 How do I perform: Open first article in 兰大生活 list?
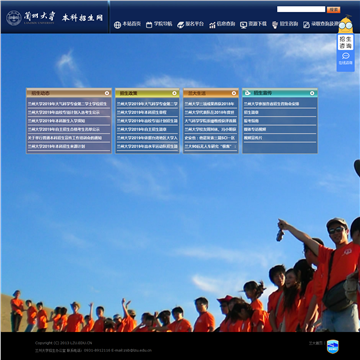pyautogui.click(x=209, y=104)
